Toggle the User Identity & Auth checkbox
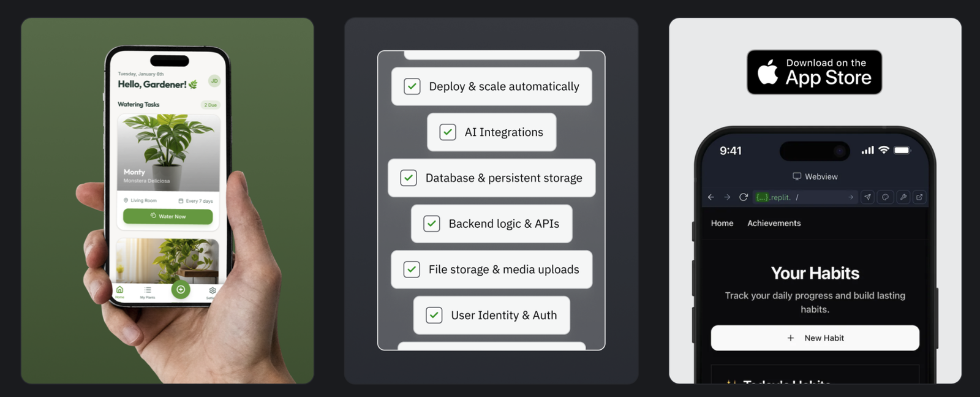980x397 pixels. click(x=434, y=316)
